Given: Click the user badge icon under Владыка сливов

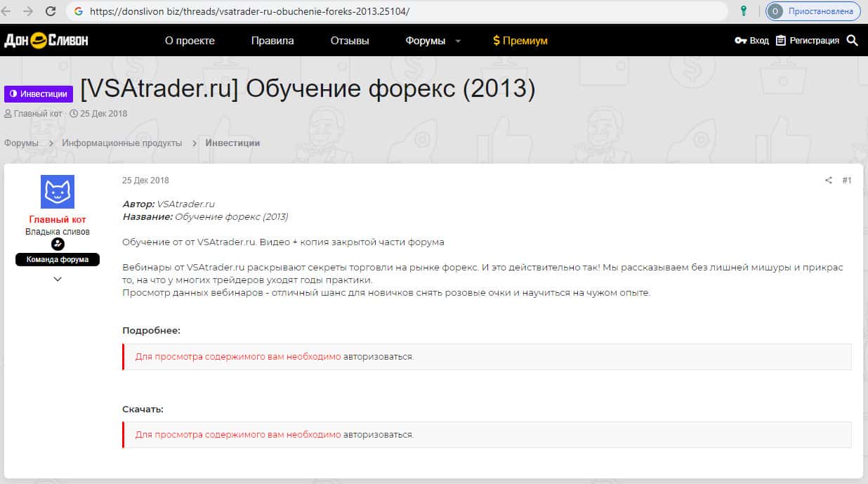Looking at the screenshot, I should [58, 244].
